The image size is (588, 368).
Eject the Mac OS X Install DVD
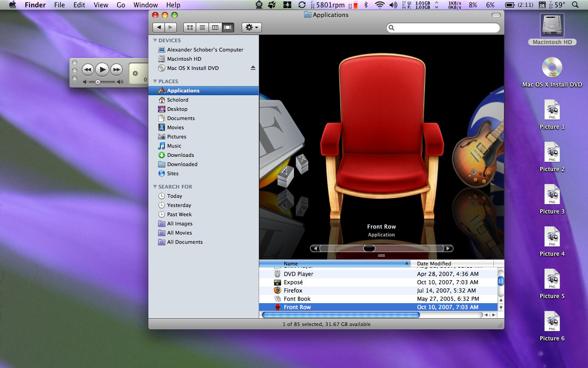253,68
